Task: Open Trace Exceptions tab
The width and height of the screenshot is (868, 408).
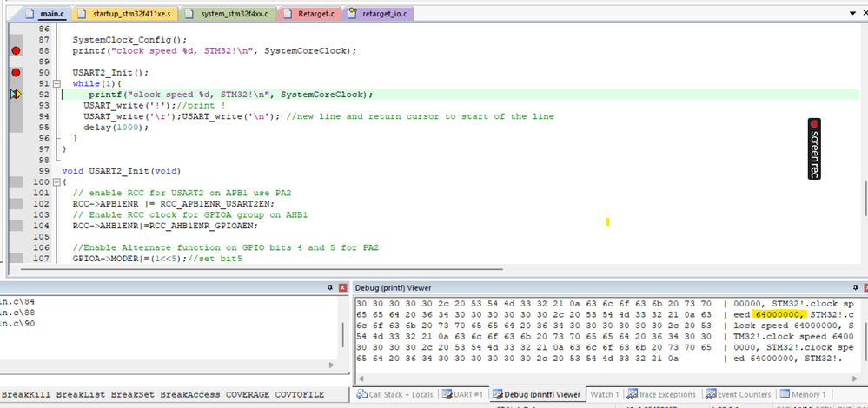Action: 661,394
